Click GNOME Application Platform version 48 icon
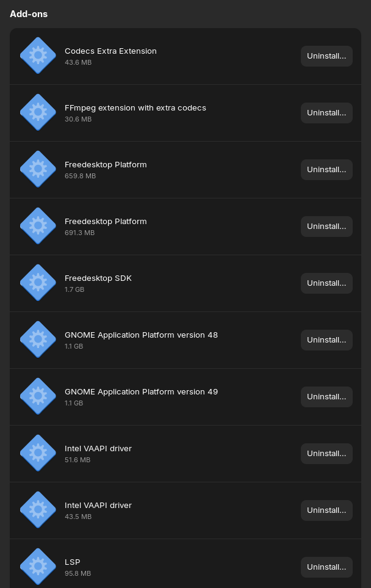 (38, 339)
